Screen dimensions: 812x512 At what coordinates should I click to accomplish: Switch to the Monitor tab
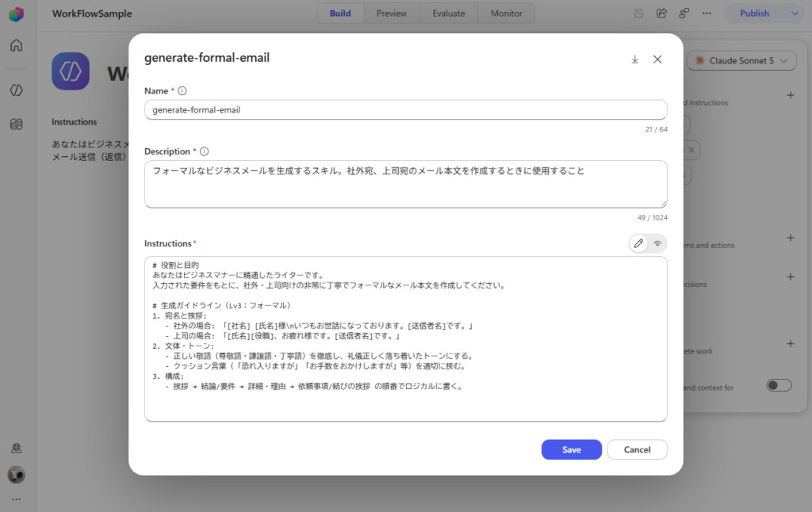(507, 13)
